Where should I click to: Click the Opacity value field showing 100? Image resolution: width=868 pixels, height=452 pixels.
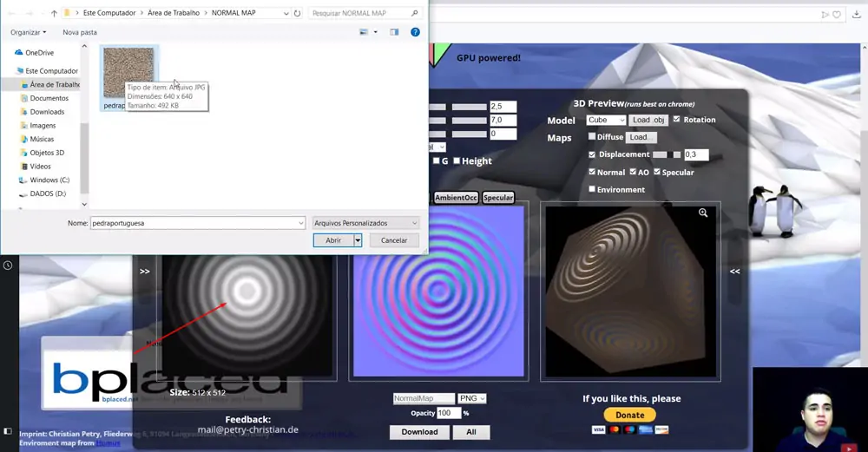(449, 413)
